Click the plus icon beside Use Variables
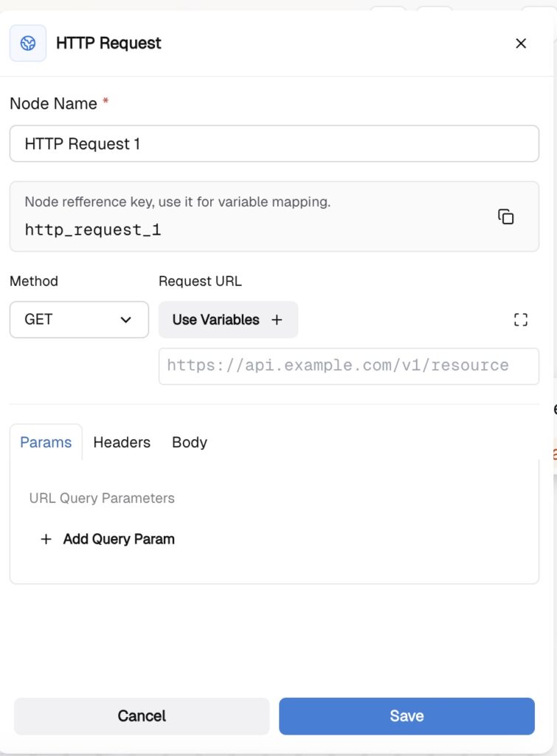The image size is (557, 756). point(277,320)
